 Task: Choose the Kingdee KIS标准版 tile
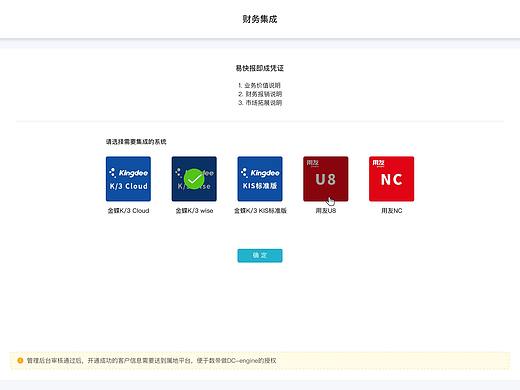coord(260,179)
